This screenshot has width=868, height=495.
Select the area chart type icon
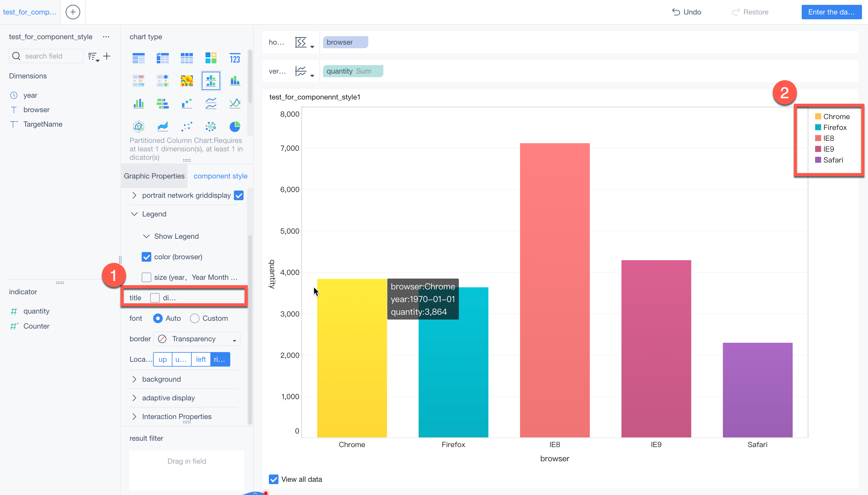162,127
